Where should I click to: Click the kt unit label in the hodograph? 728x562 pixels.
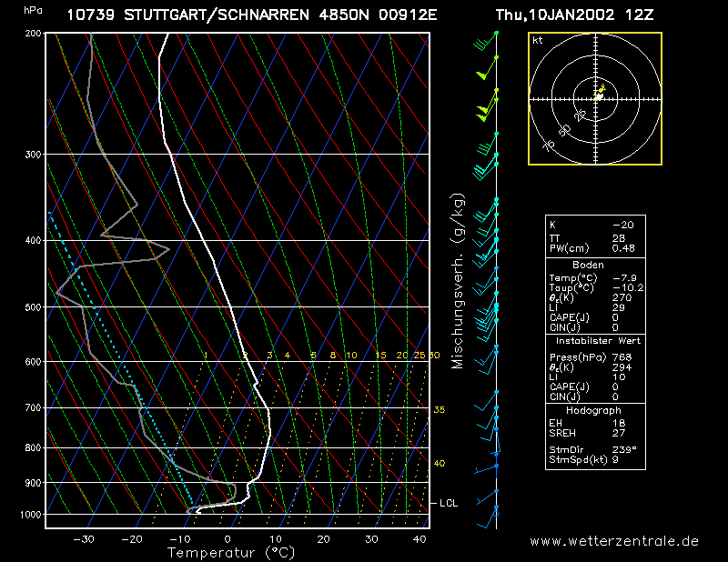click(538, 40)
